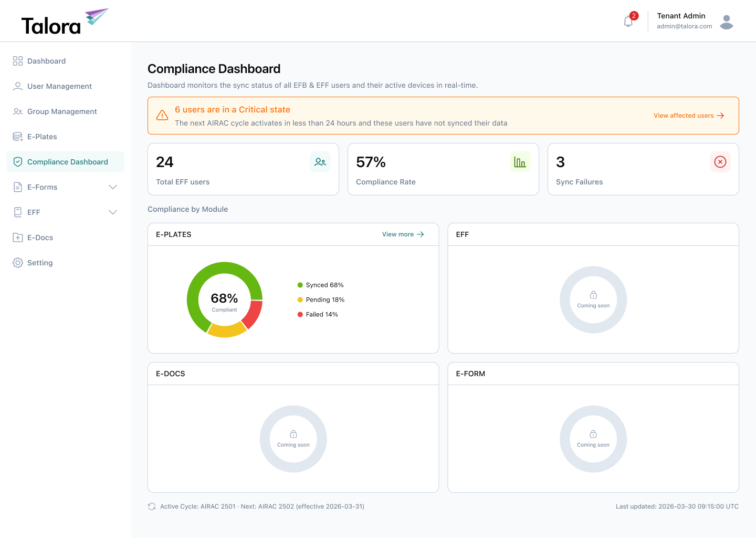Click the lock icon in EFF card
The image size is (756, 538).
(x=593, y=295)
